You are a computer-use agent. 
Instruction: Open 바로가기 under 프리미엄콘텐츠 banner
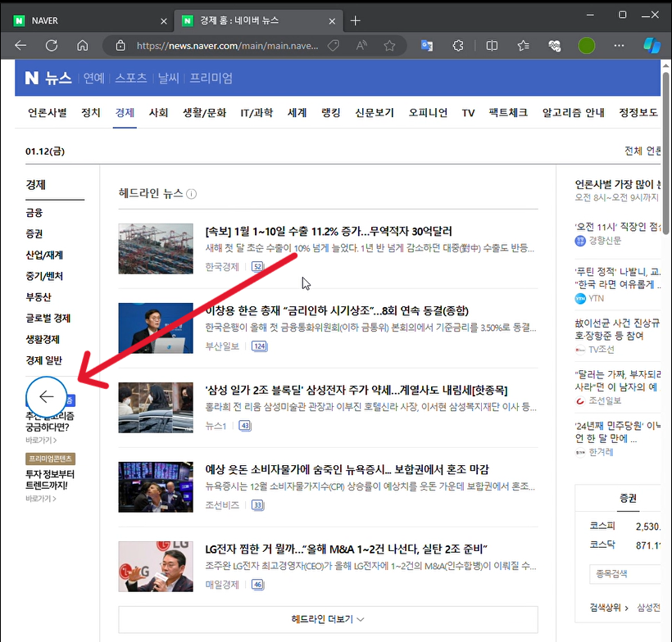[41, 499]
